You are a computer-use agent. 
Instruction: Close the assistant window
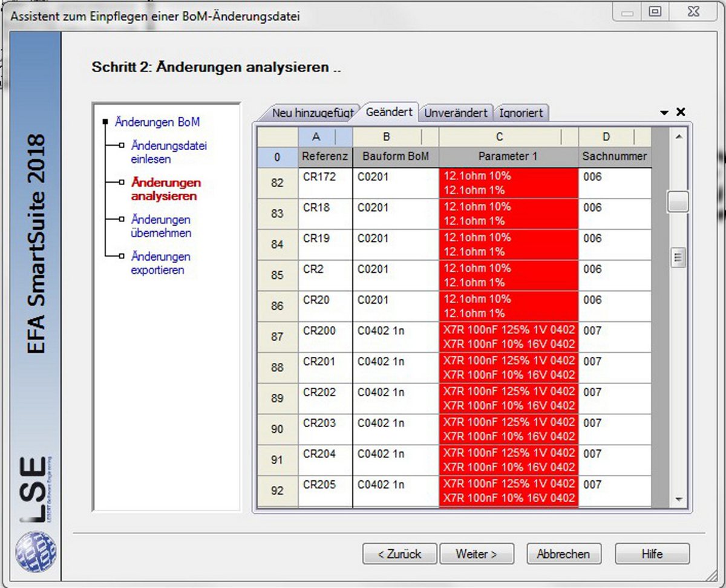694,13
